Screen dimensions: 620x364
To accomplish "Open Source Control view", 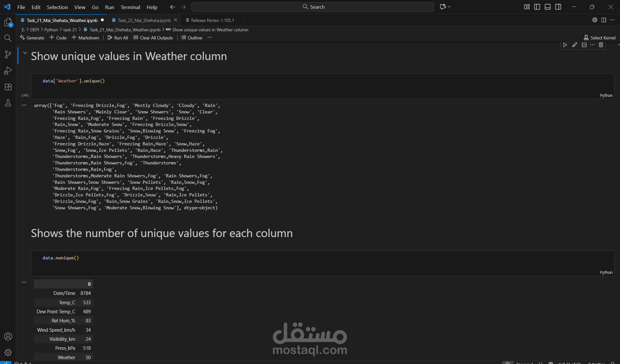I will point(8,54).
